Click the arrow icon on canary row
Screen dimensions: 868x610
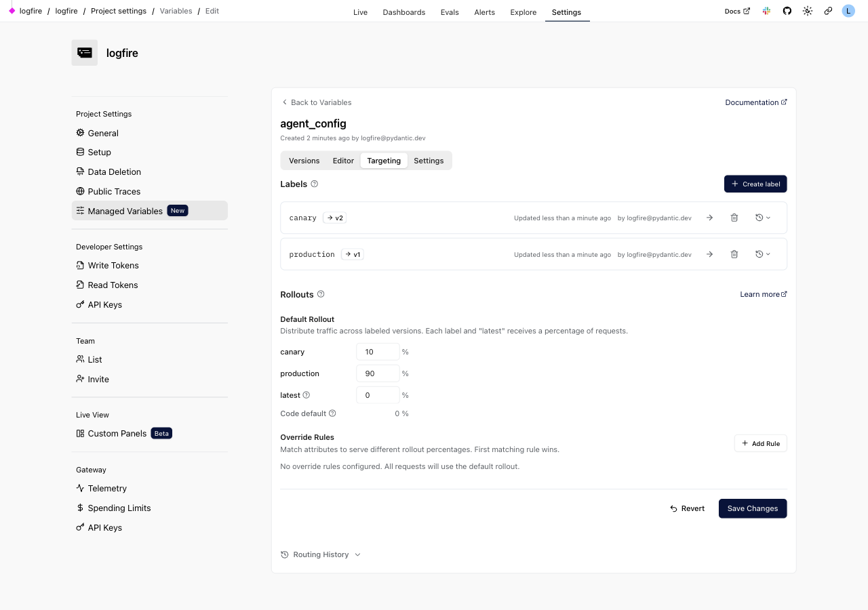point(709,218)
